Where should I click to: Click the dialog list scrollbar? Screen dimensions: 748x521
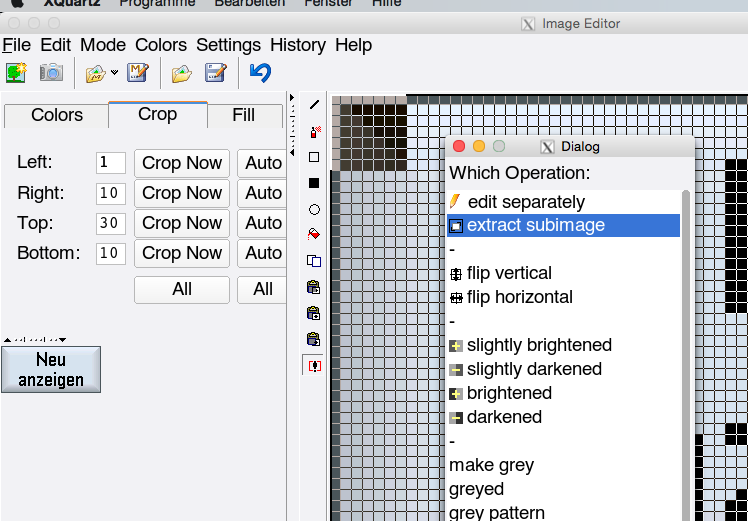tap(686, 350)
